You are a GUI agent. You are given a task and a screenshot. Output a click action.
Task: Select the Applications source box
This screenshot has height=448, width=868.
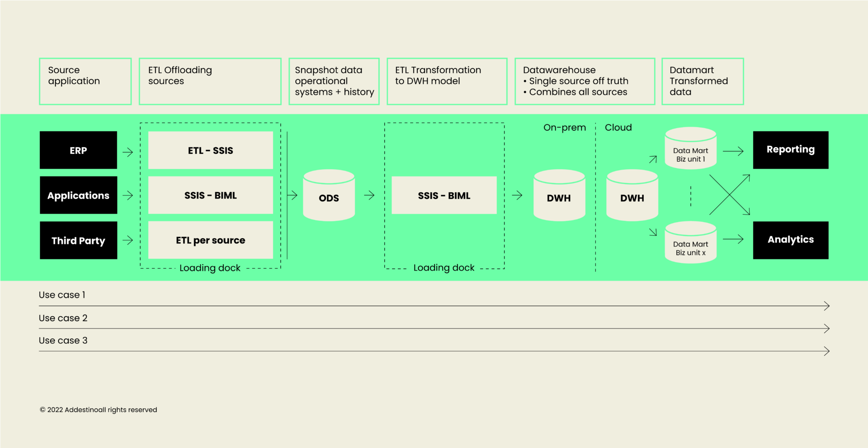click(x=78, y=195)
